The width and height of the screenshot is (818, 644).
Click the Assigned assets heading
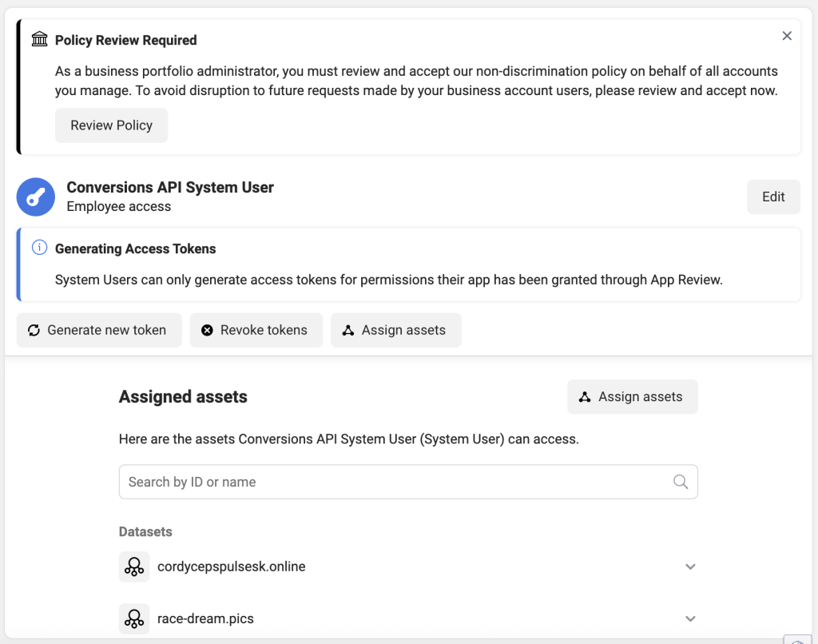[183, 396]
